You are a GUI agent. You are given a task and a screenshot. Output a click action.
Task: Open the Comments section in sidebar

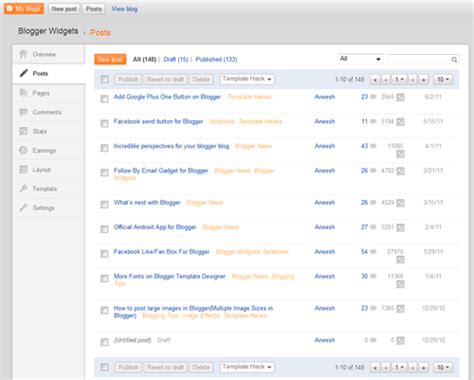pyautogui.click(x=49, y=112)
